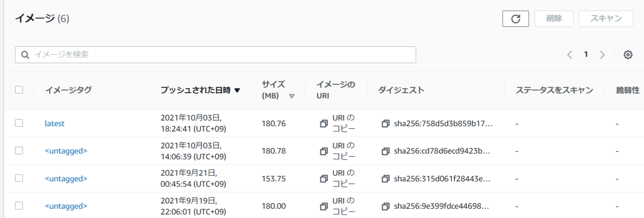Click size value 180.76
Screen dimensions: 644x218
274,123
